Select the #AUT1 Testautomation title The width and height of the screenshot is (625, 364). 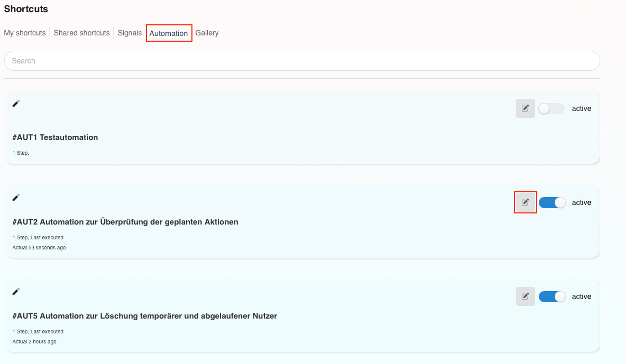tap(55, 137)
